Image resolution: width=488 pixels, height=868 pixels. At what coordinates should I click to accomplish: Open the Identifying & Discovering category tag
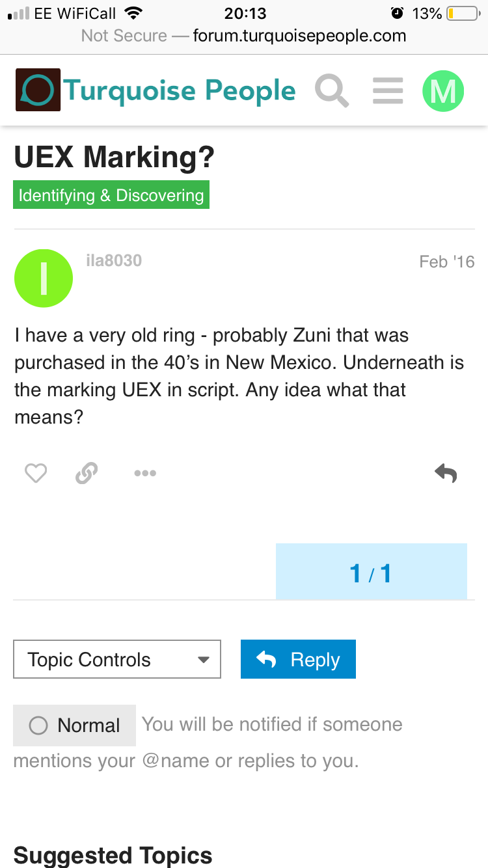coord(111,195)
